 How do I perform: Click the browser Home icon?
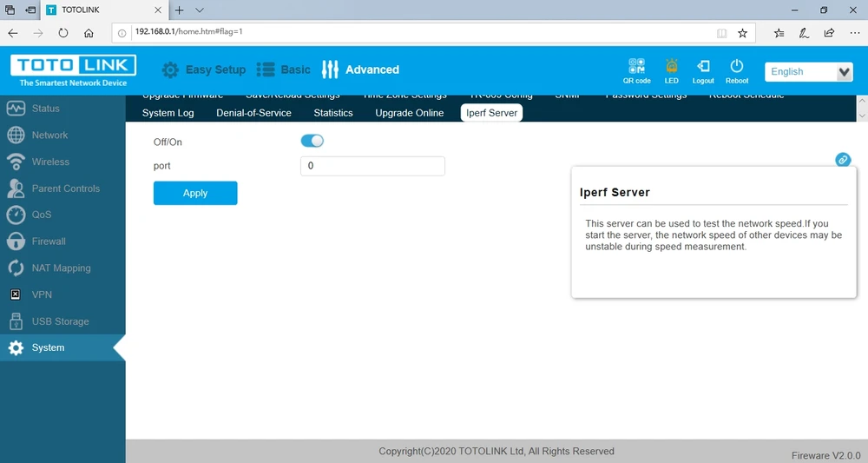point(89,33)
